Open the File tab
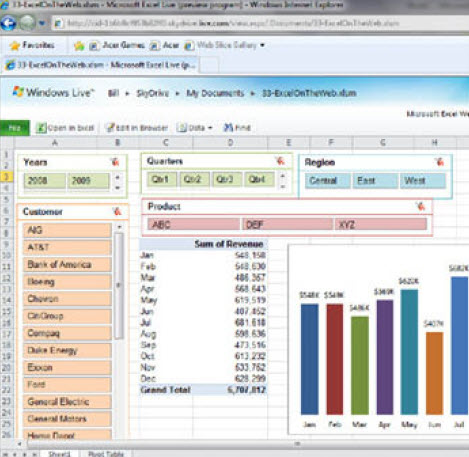The height and width of the screenshot is (457, 469). (15, 128)
